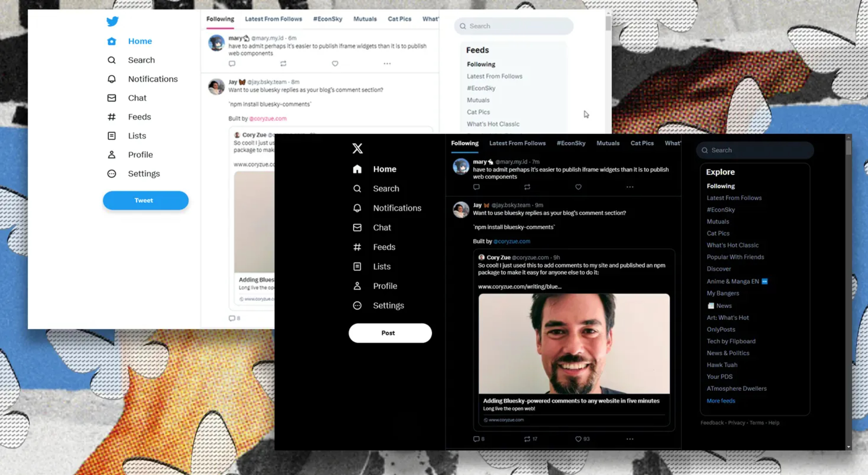Switch to Latest From Follows tab in light window
This screenshot has width=868, height=475.
273,19
